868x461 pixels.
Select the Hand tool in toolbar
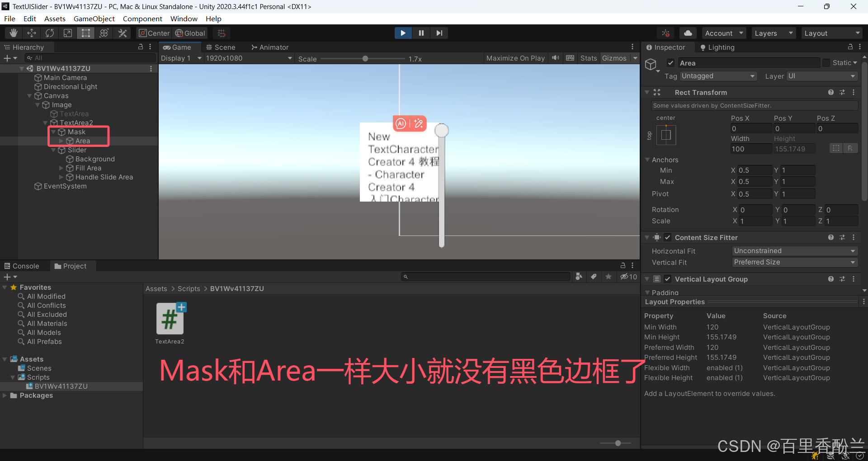click(14, 33)
